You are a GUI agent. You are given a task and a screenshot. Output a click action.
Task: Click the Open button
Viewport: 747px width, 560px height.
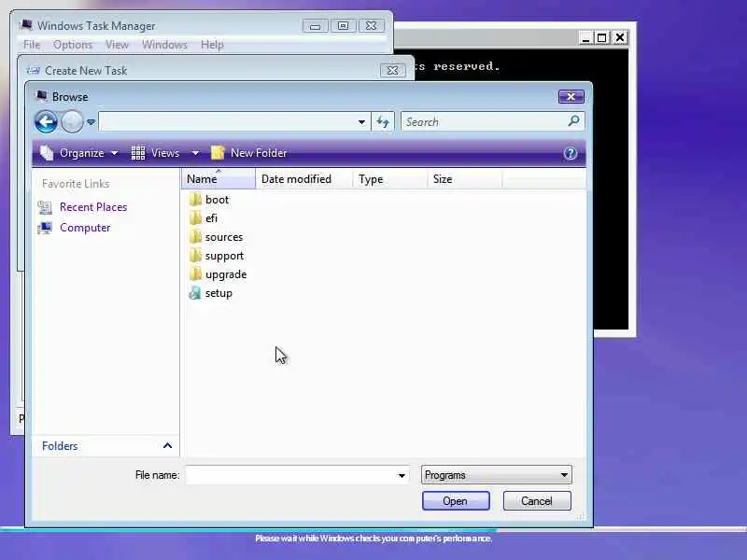(456, 501)
